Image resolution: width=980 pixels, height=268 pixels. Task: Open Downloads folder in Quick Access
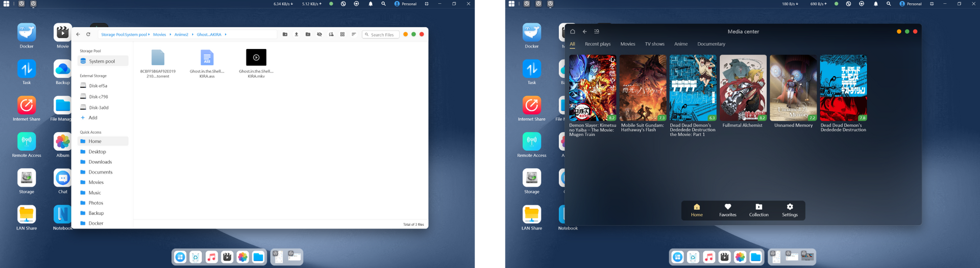click(100, 162)
